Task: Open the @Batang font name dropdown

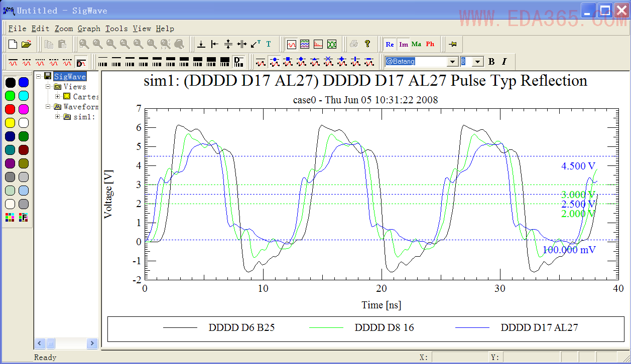Action: pos(453,61)
